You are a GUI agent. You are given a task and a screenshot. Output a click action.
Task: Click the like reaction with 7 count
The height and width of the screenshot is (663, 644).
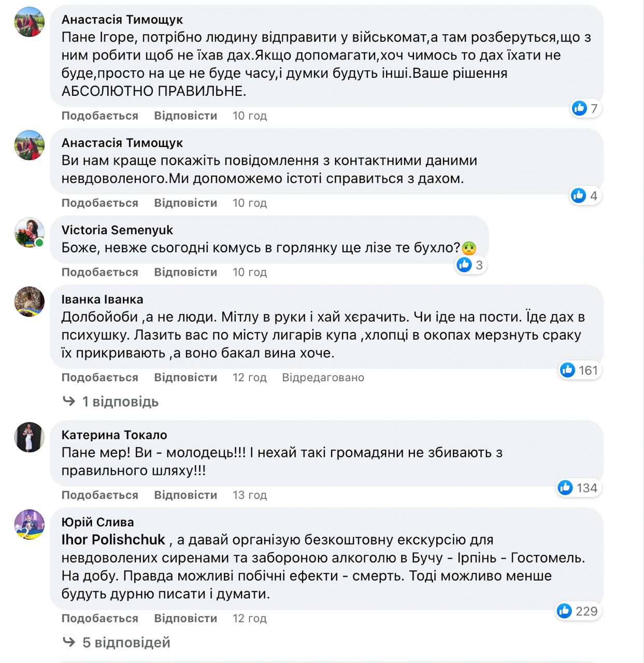point(579,108)
